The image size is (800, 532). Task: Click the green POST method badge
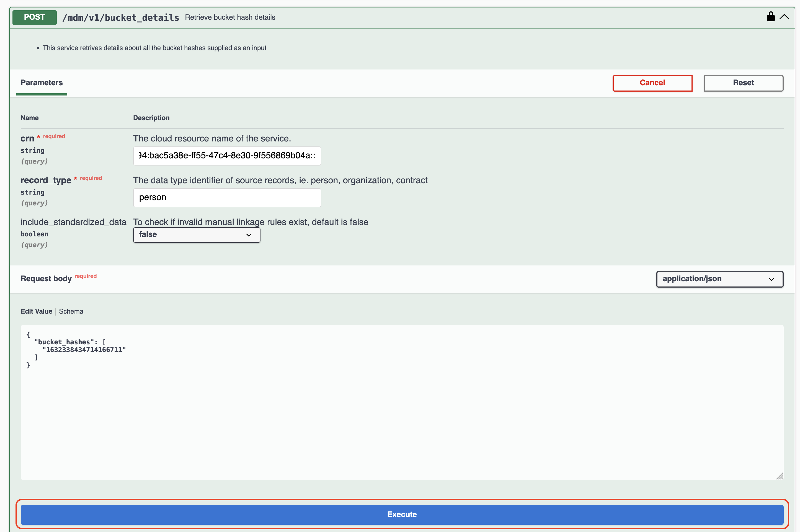(x=34, y=17)
